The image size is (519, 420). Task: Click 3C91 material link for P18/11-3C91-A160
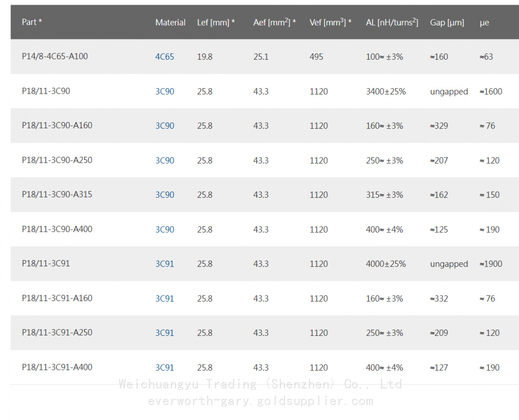coord(165,299)
